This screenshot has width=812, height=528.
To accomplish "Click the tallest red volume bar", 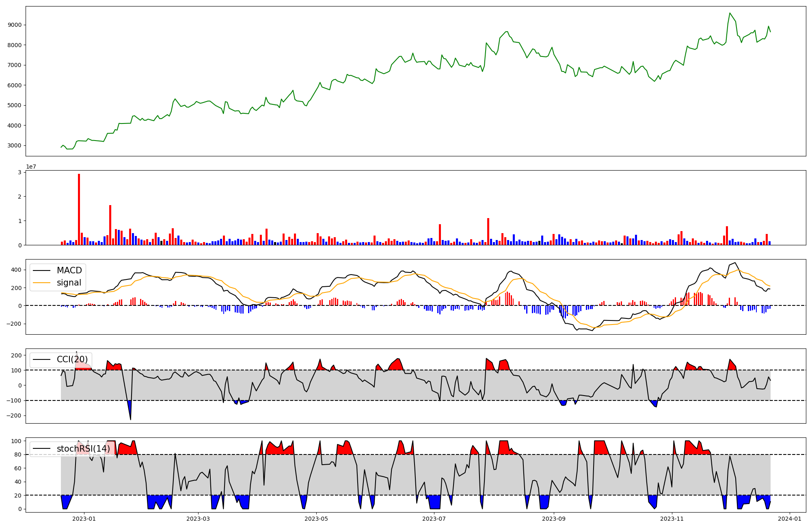I will [x=79, y=209].
